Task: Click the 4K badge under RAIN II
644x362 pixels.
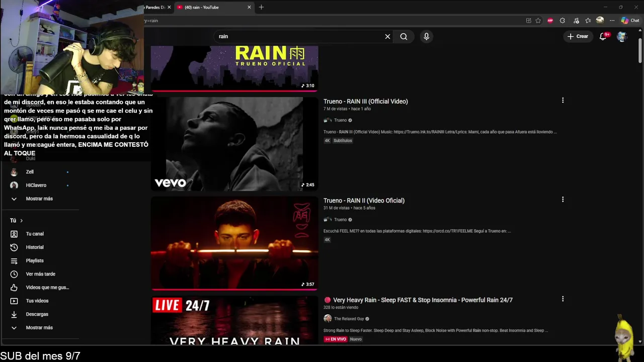Action: pos(327,240)
